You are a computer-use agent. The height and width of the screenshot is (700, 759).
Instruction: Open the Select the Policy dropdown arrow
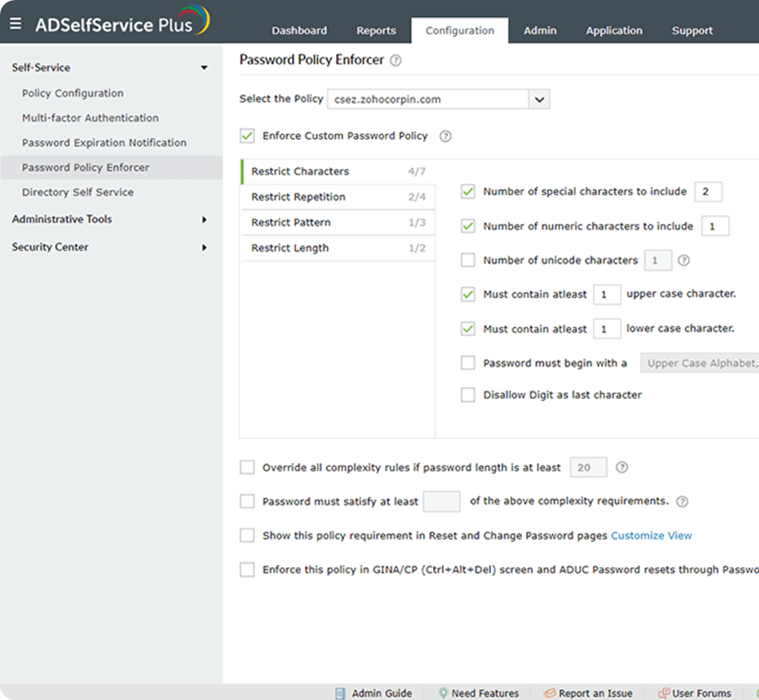[x=539, y=99]
